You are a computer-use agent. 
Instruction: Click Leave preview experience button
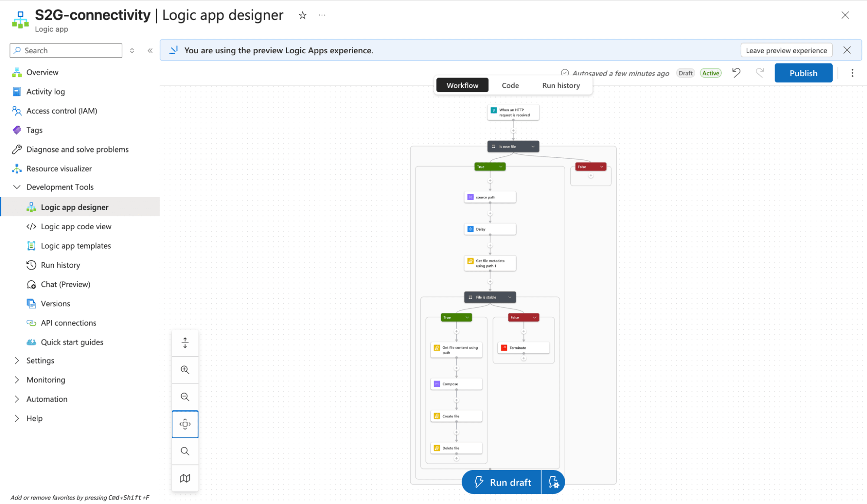(786, 50)
